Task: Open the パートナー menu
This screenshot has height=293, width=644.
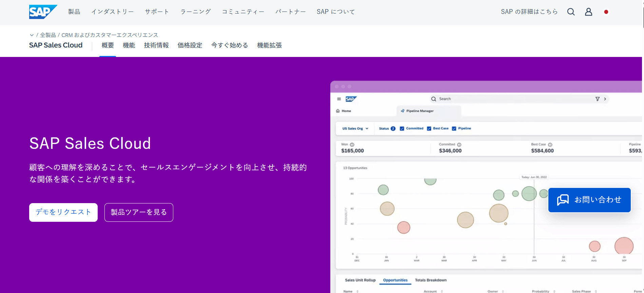Action: pyautogui.click(x=291, y=12)
